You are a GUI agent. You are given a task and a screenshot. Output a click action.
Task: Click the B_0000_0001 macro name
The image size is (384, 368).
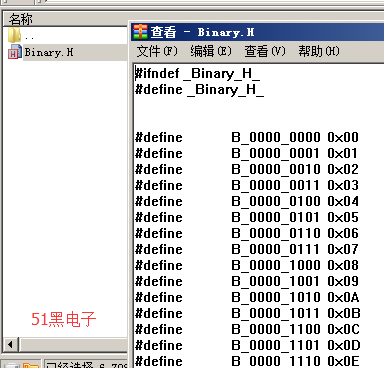click(276, 154)
